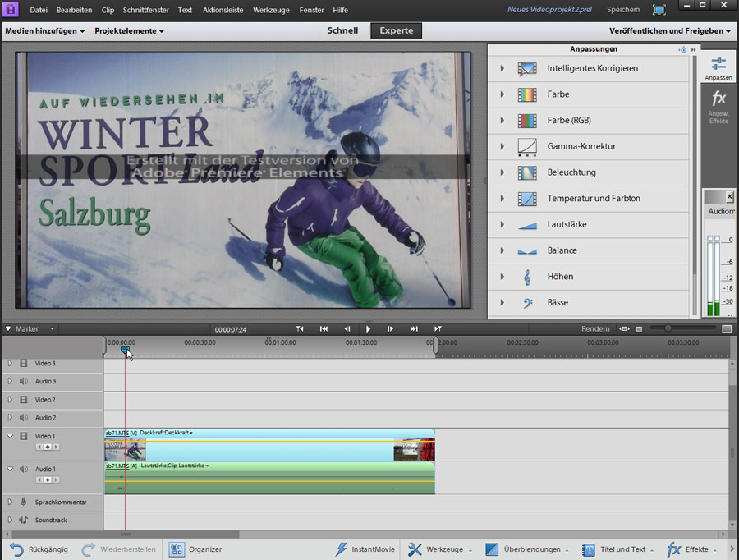This screenshot has height=560, width=739.
Task: Expand the Farbe adjustment arrow
Action: 503,94
